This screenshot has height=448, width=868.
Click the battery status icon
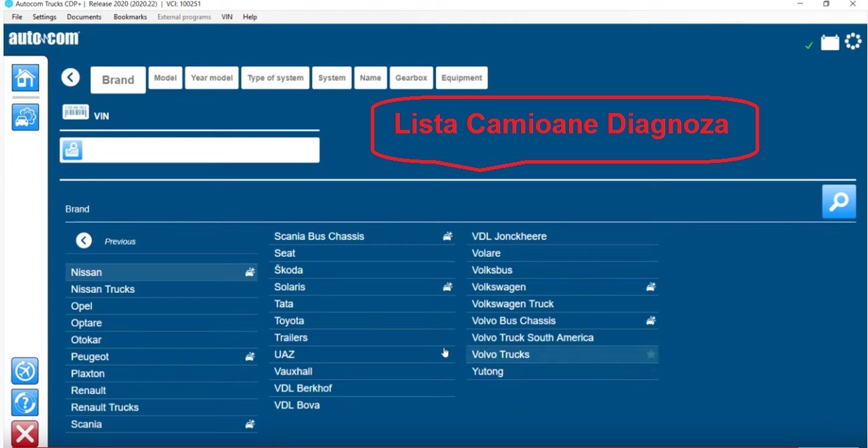[830, 44]
